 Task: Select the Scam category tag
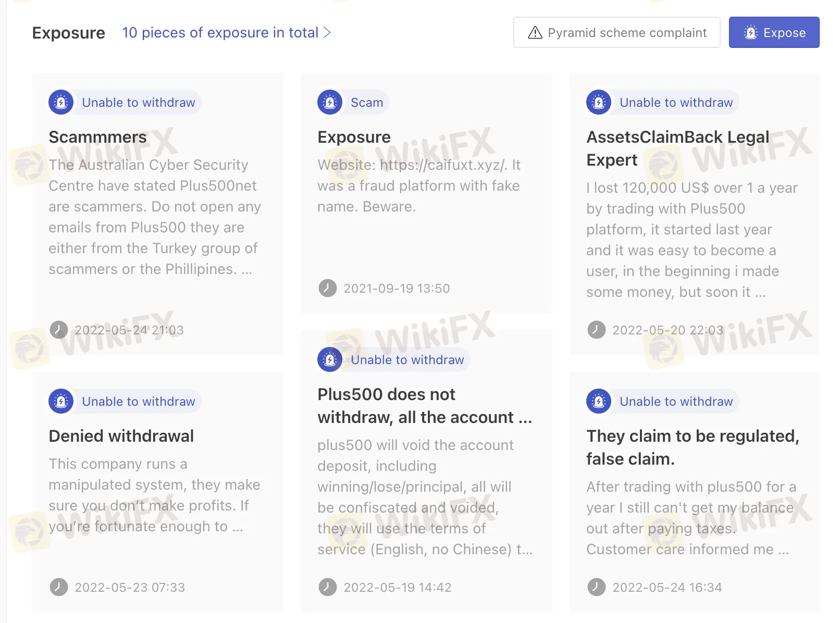click(x=367, y=103)
